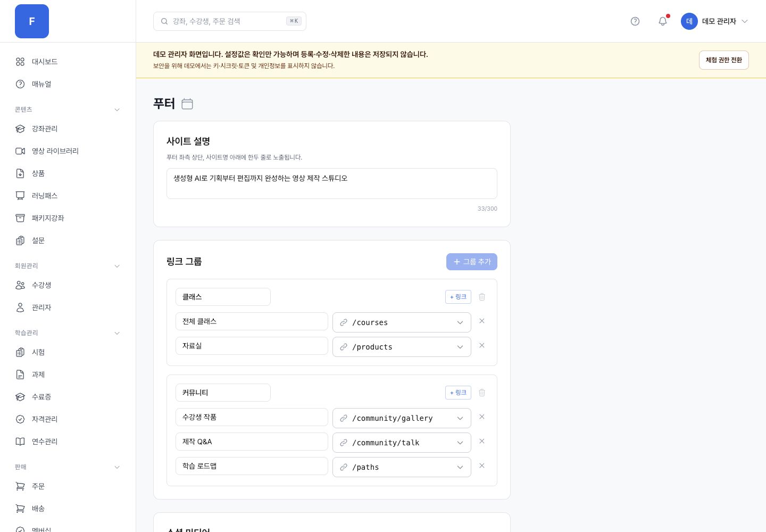Image resolution: width=766 pixels, height=532 pixels.
Task: Open 주문 in the sidebar
Action: tap(68, 486)
